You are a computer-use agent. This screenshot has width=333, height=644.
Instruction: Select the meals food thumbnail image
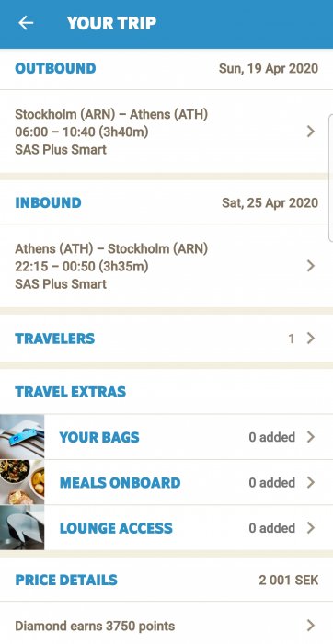22,482
